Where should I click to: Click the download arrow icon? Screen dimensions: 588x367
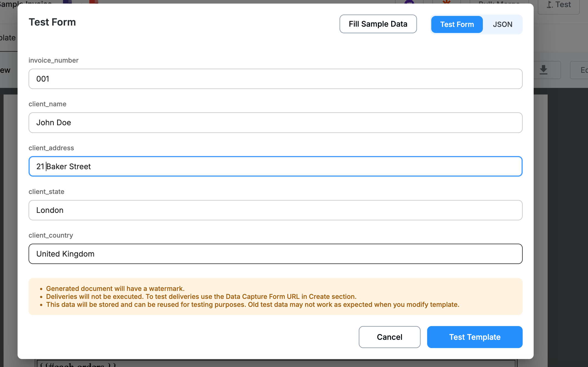544,70
